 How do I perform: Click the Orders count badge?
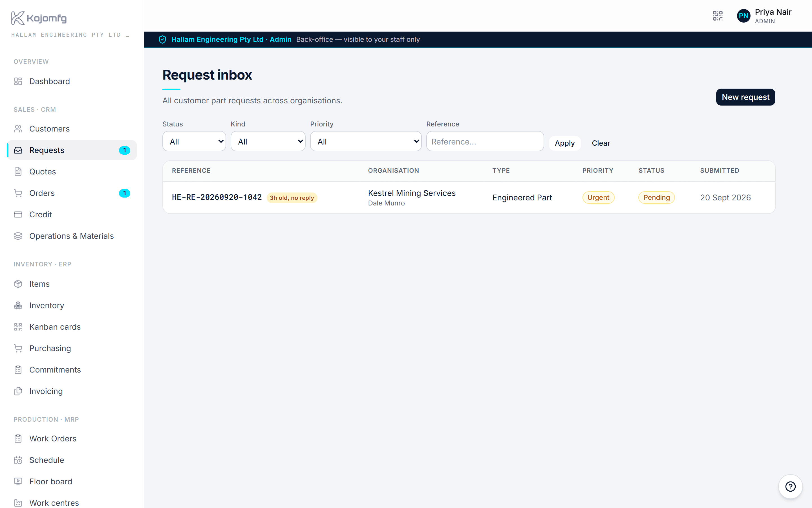pos(125,193)
